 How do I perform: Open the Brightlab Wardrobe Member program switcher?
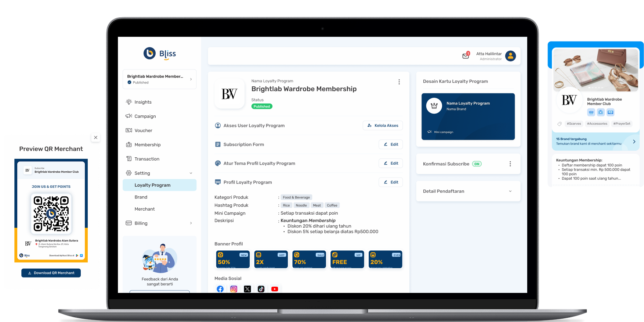(x=159, y=79)
